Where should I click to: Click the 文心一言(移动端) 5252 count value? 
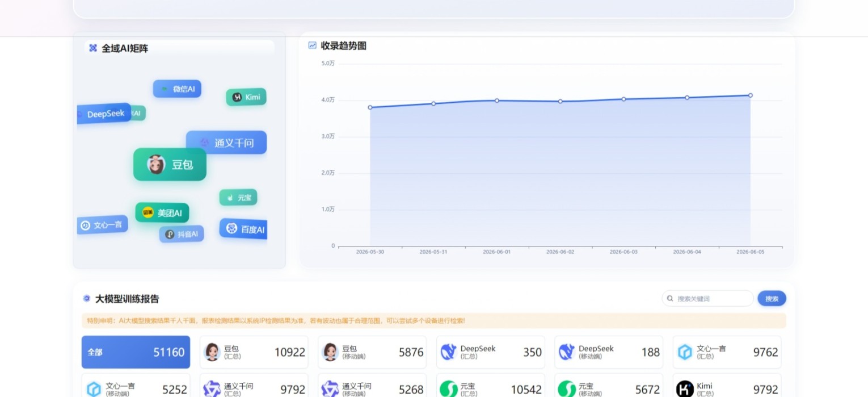pos(175,390)
